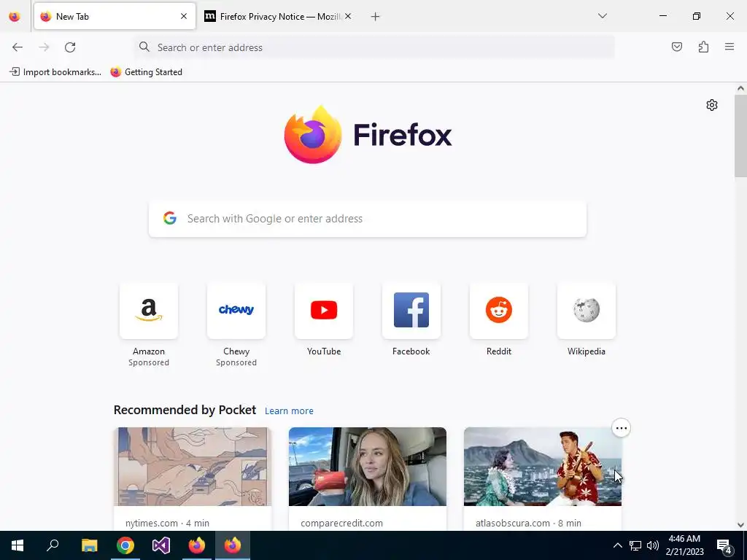Screen dimensions: 747x560
Task: Open the Extensions puzzle icon
Action: click(x=703, y=47)
